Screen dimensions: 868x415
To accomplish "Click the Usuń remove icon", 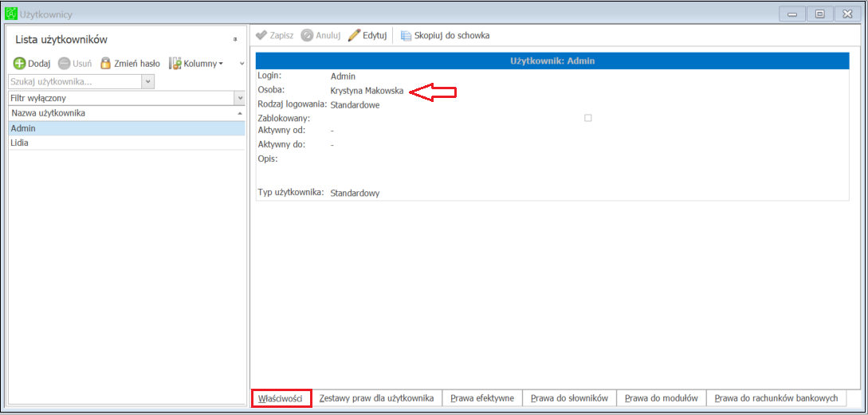I will point(64,64).
